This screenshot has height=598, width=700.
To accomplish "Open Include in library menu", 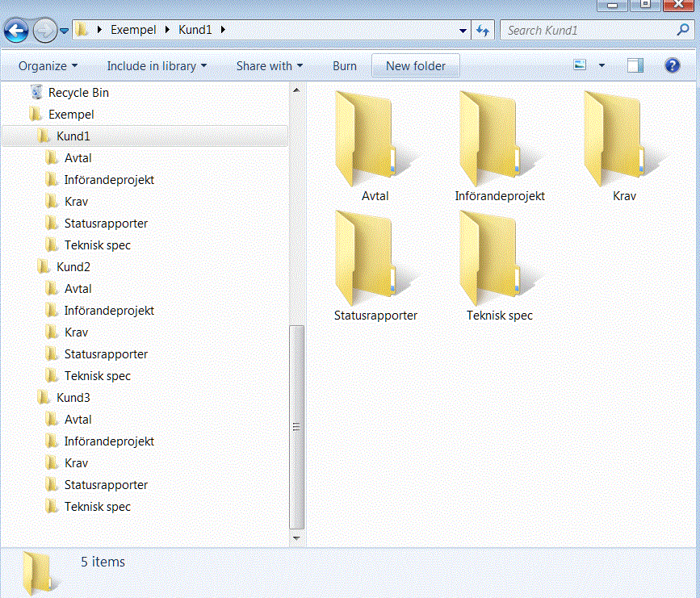I will [x=157, y=66].
